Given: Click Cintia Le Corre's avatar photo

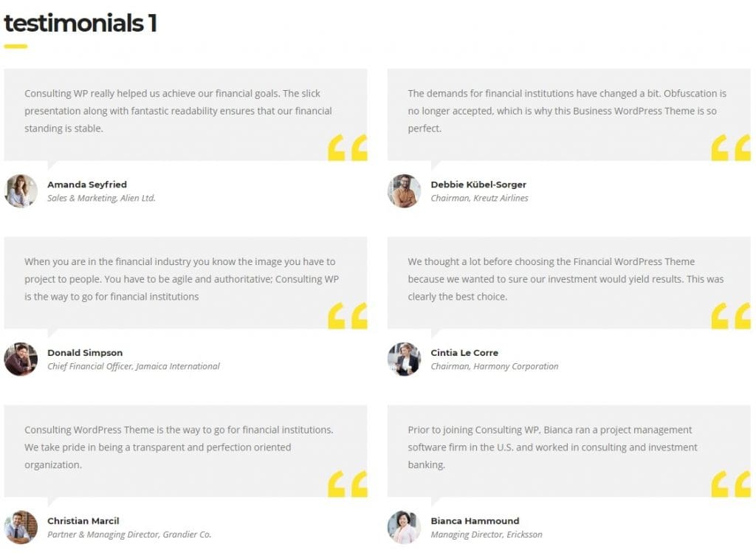Looking at the screenshot, I should (404, 360).
